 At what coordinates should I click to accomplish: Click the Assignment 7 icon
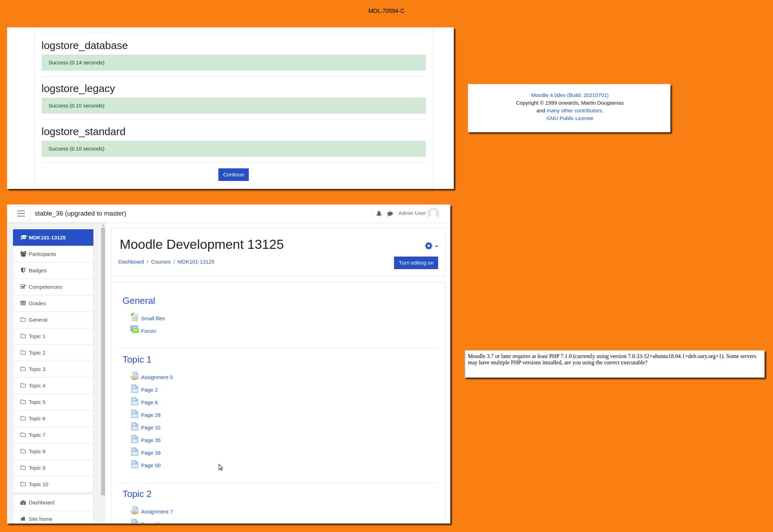[x=135, y=511]
